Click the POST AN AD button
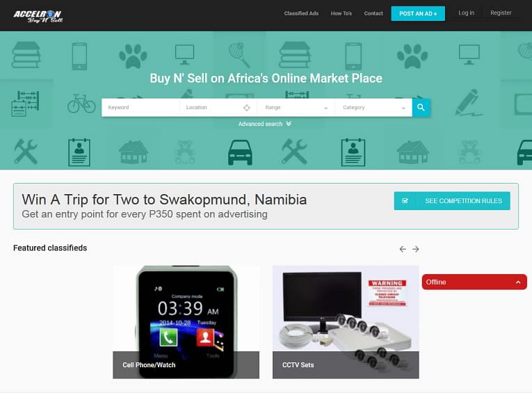Viewport: 532px width, 393px height. point(418,14)
